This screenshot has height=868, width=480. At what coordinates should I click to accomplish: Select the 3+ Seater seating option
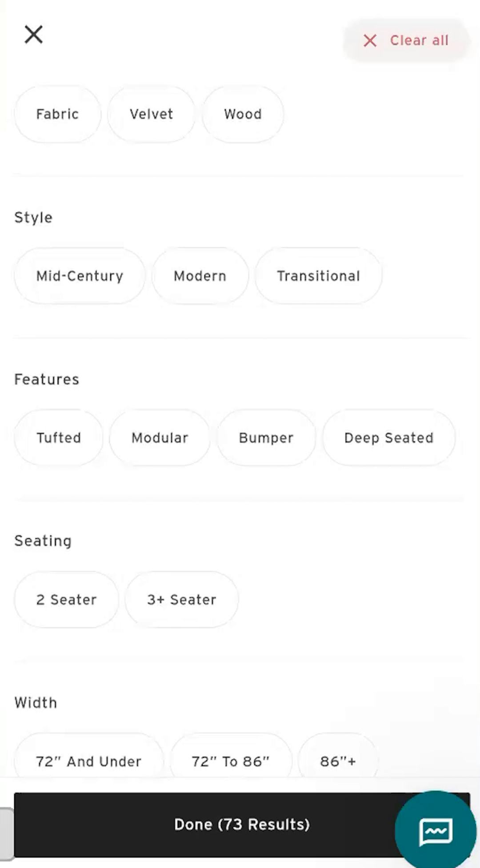click(x=181, y=599)
